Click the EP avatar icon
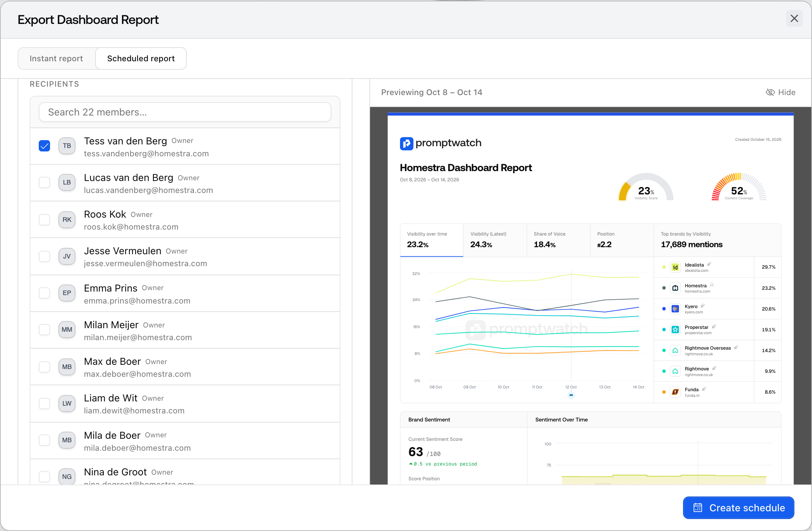This screenshot has height=531, width=812. 67,293
